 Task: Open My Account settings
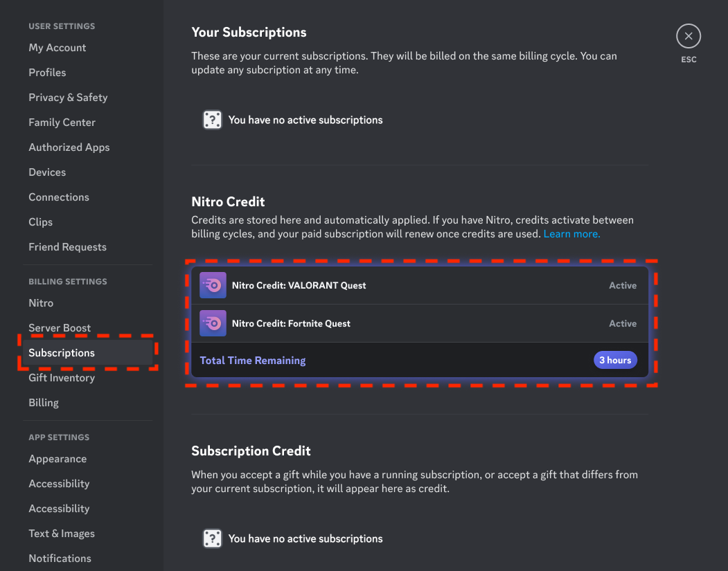tap(57, 48)
